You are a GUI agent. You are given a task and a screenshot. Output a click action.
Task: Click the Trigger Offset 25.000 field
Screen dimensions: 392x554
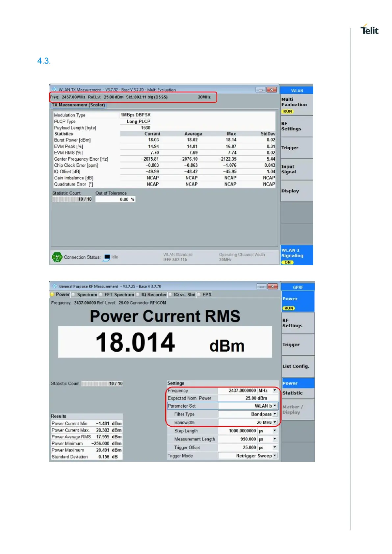[237, 447]
